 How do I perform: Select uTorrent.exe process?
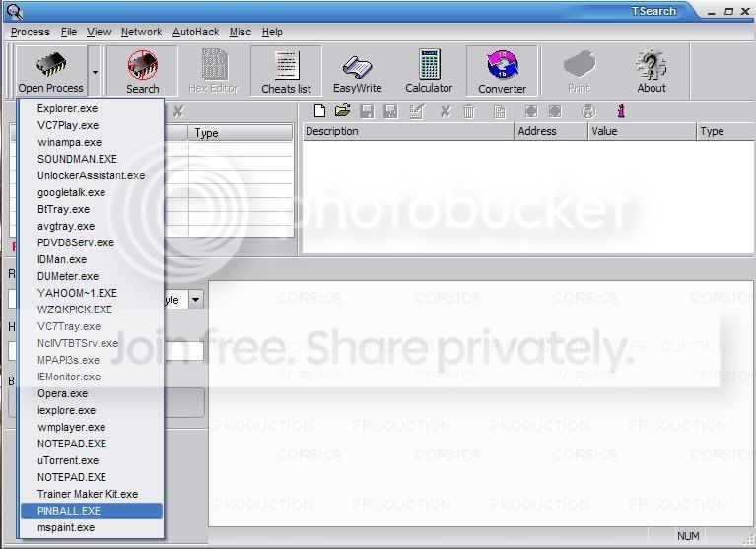pos(92,460)
